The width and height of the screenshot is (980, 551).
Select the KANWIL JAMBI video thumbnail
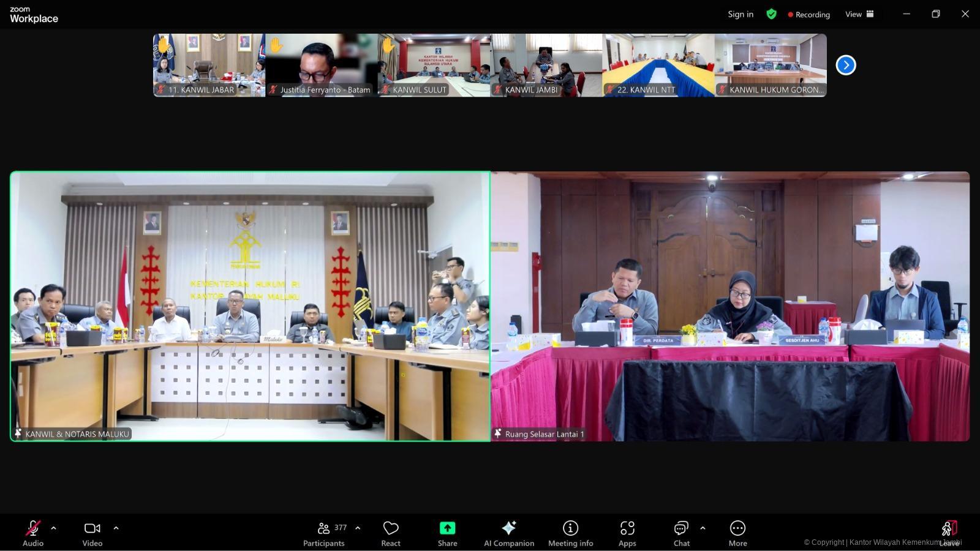[546, 65]
